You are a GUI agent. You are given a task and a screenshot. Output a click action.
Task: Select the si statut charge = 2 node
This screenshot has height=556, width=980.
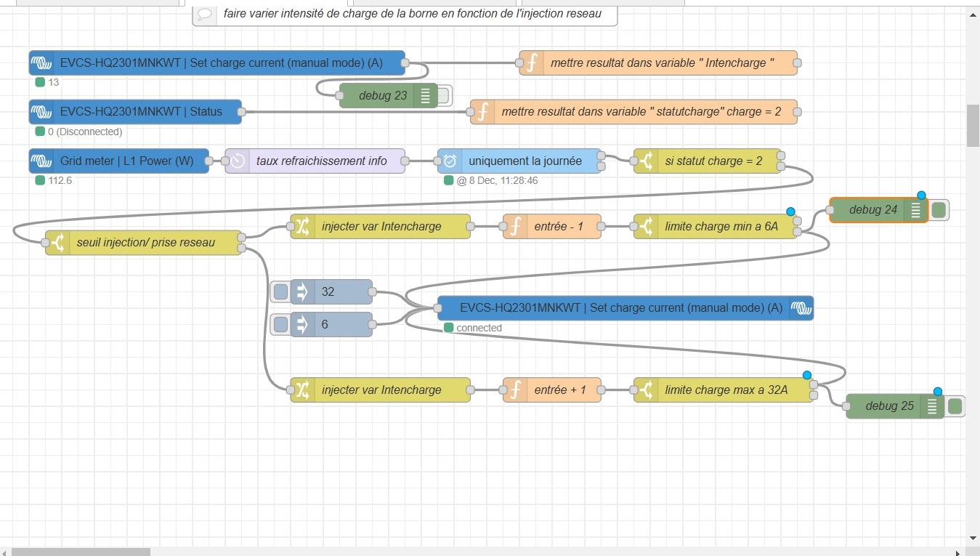tap(713, 161)
